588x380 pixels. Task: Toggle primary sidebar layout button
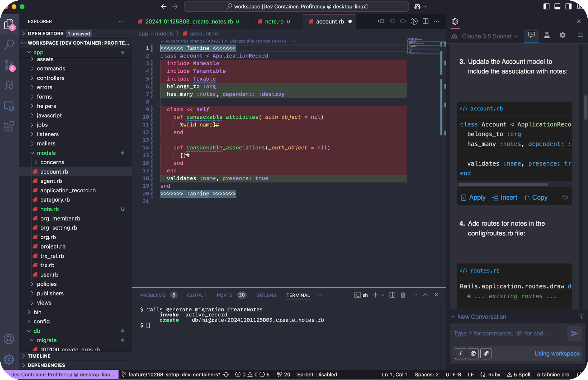pos(546,6)
